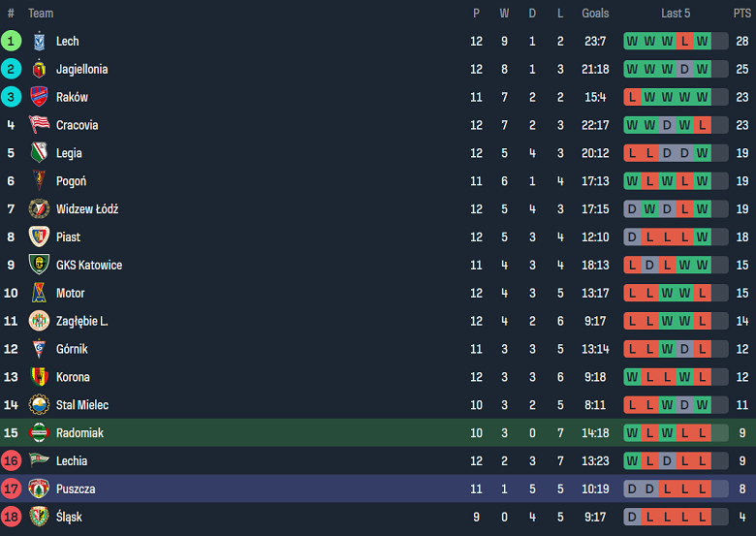Screen dimensions: 756x536
Task: Click the Legia club logo
Action: pyautogui.click(x=39, y=153)
